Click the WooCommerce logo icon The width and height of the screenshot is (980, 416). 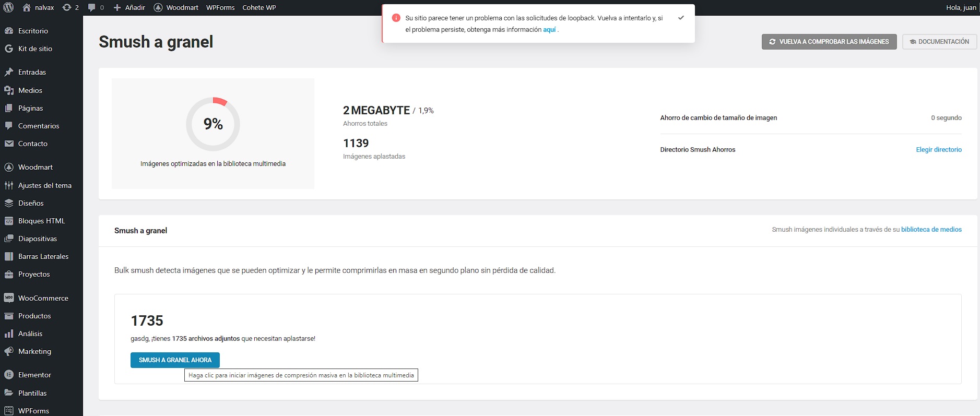[x=9, y=298]
